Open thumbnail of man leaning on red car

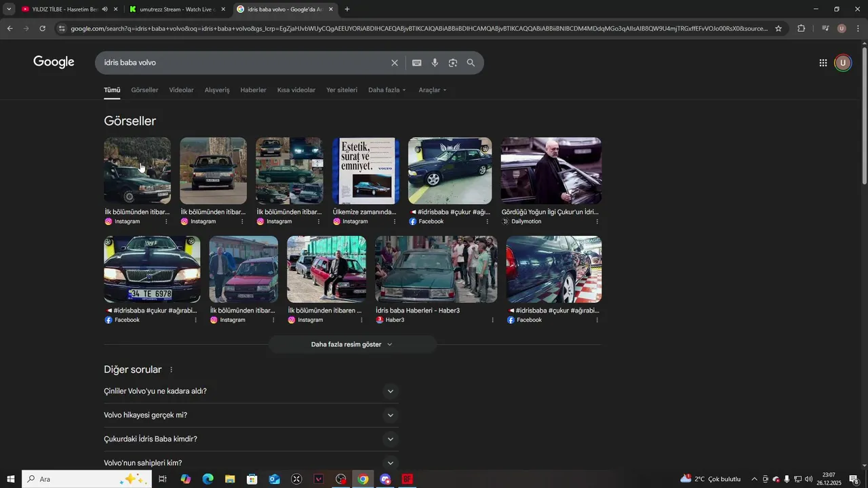tap(327, 269)
